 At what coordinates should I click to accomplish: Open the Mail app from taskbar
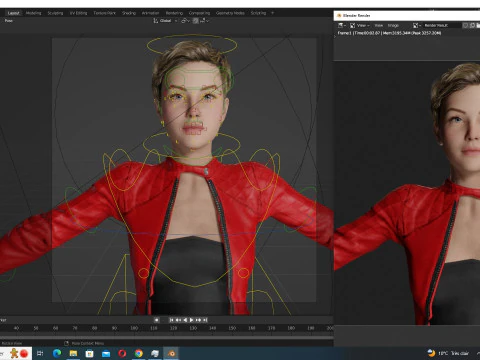pos(106,353)
